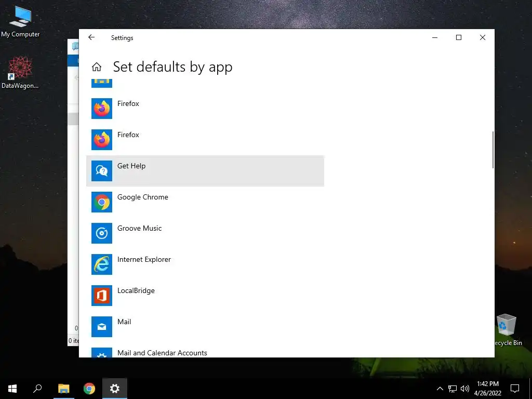Select the Recycle Bin desktop icon
Screen dimensions: 532x399
point(507,330)
